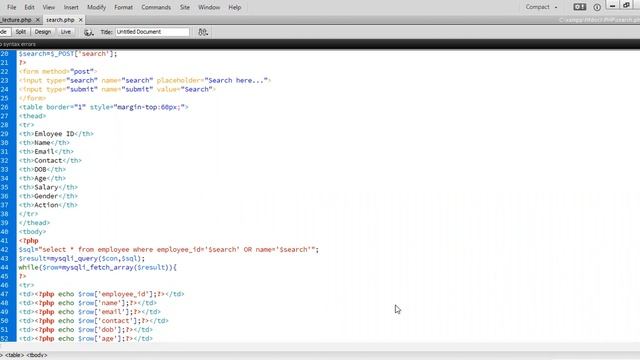Click the Title field containing Untitled Document

tap(152, 31)
